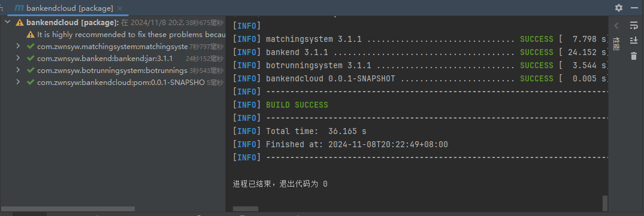
Task: Select com.zwnsyw.bankendcloud:pom tree row
Action: click(113, 82)
